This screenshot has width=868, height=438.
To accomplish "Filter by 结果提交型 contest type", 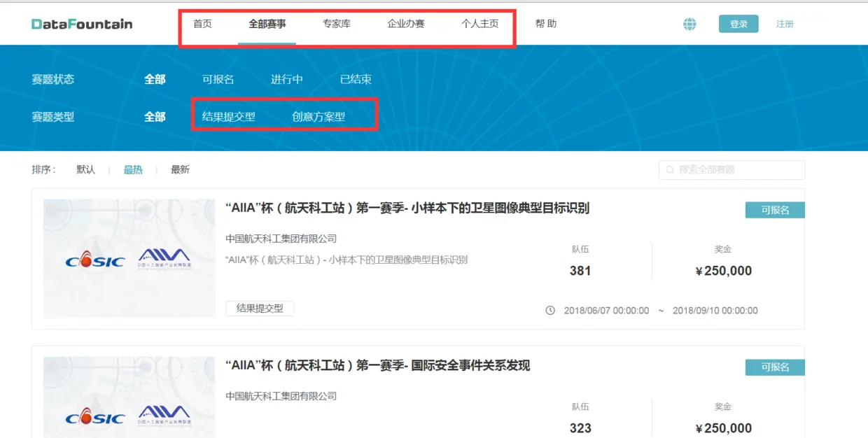I will coord(229,117).
